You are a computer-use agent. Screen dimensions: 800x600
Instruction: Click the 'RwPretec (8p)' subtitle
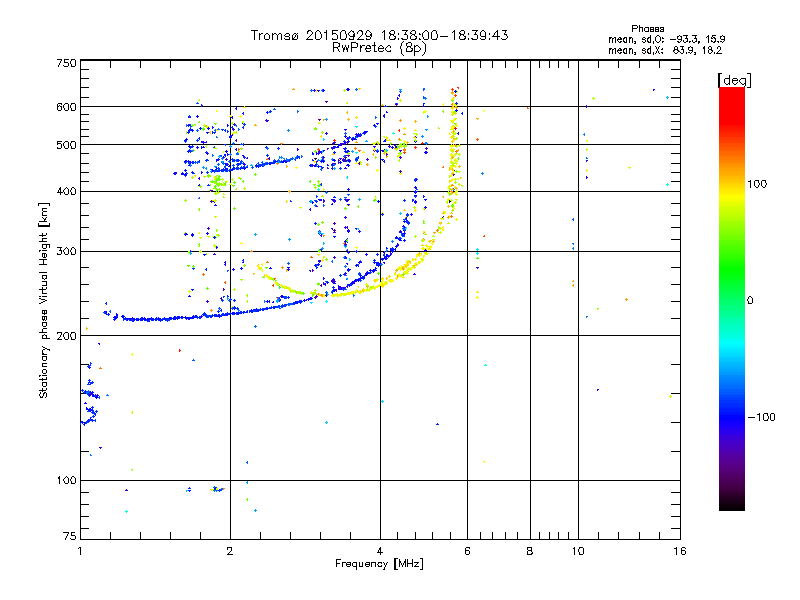(x=379, y=48)
